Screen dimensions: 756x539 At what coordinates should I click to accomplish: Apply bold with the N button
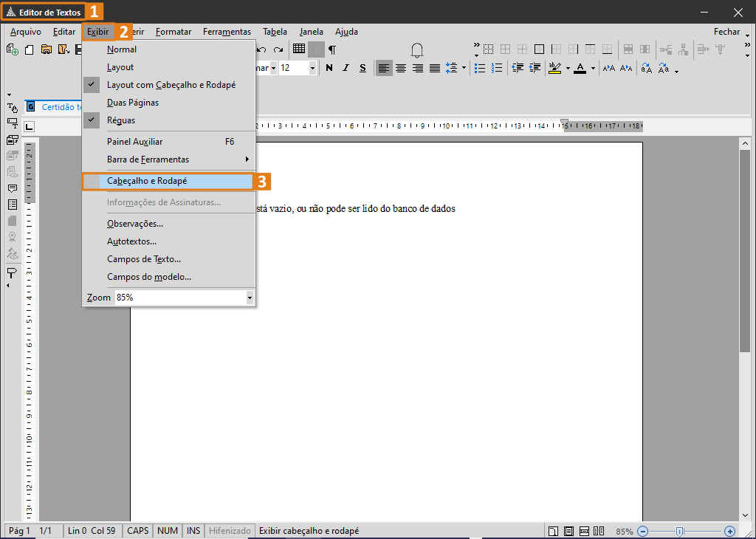329,68
